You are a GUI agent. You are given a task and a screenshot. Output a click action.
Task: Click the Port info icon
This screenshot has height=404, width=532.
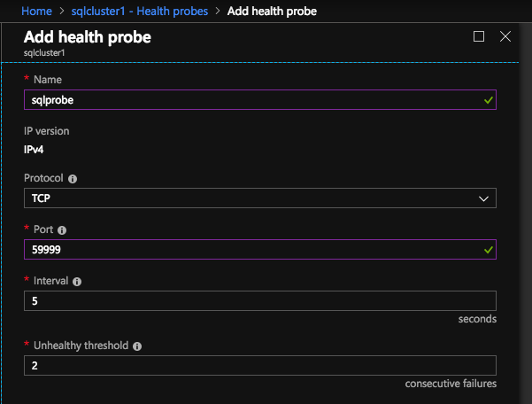pyautogui.click(x=61, y=229)
